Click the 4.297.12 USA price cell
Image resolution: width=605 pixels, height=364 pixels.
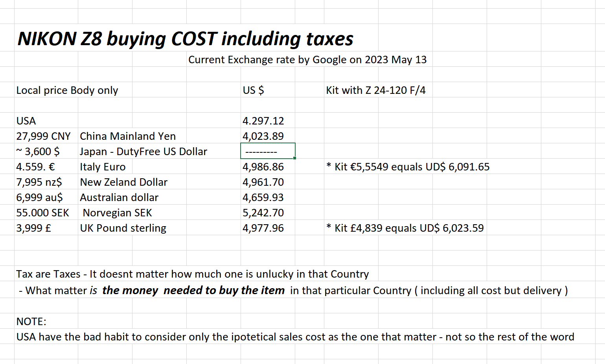[263, 121]
